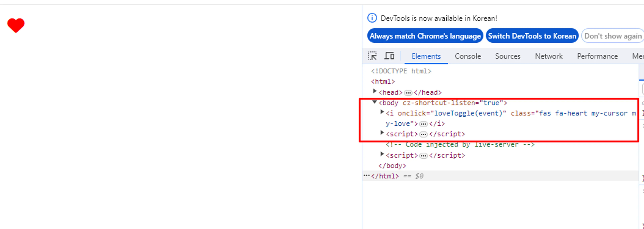This screenshot has width=644, height=229.
Task: Click the inspect element icon
Action: pyautogui.click(x=372, y=56)
